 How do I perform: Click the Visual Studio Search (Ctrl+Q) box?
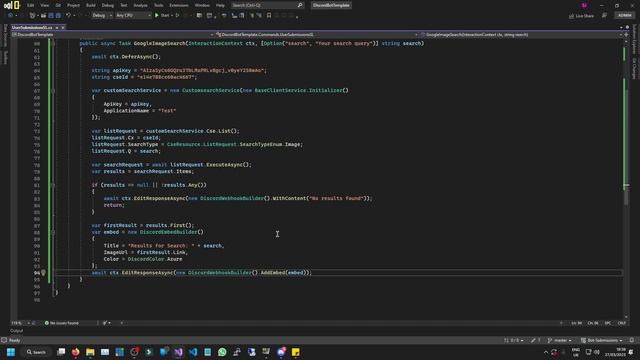(267, 5)
